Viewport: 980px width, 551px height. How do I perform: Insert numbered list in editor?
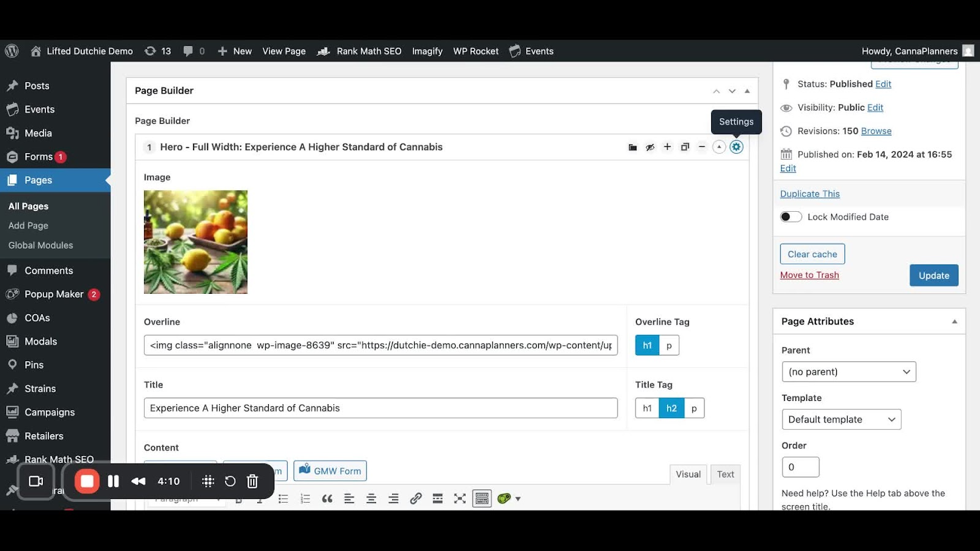(305, 499)
